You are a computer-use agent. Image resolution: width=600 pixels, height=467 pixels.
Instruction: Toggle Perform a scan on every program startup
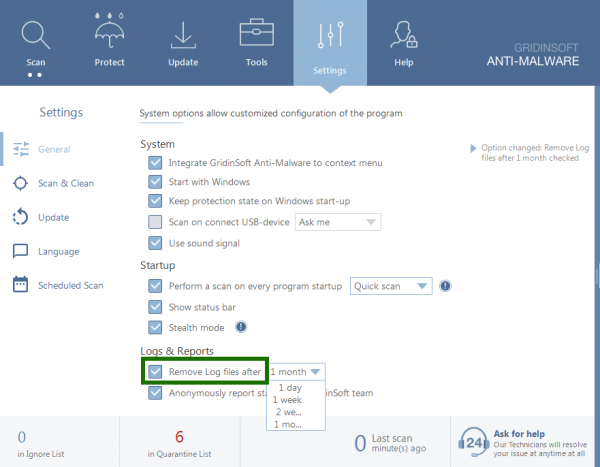pos(155,286)
